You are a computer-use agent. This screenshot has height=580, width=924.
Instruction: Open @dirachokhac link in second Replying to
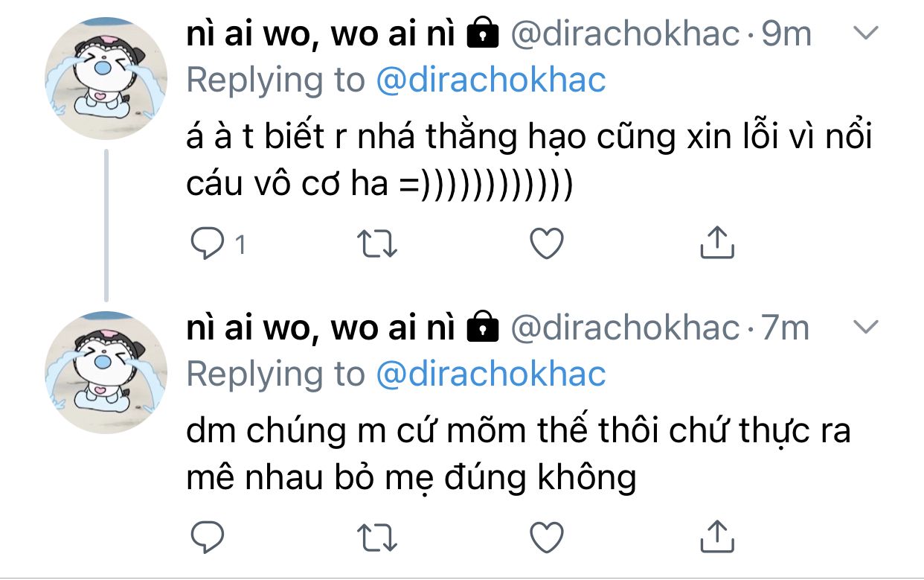click(x=491, y=373)
